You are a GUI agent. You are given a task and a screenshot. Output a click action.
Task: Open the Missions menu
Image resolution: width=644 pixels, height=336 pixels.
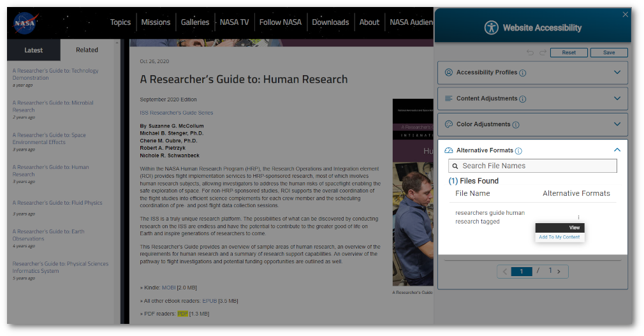156,22
